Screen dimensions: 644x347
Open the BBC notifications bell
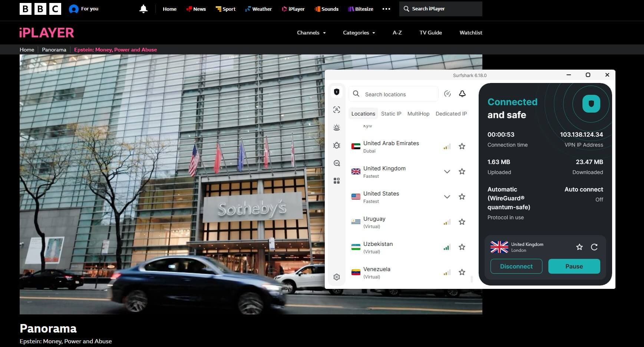[x=143, y=9]
